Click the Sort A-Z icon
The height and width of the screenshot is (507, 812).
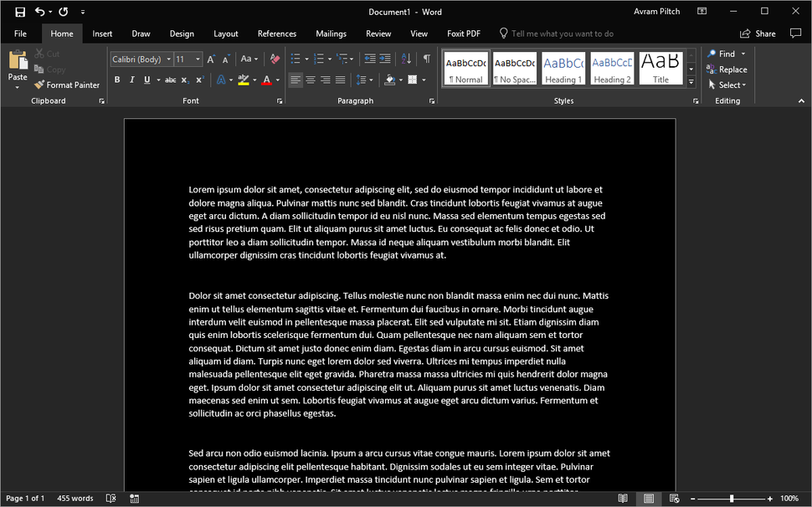point(407,59)
